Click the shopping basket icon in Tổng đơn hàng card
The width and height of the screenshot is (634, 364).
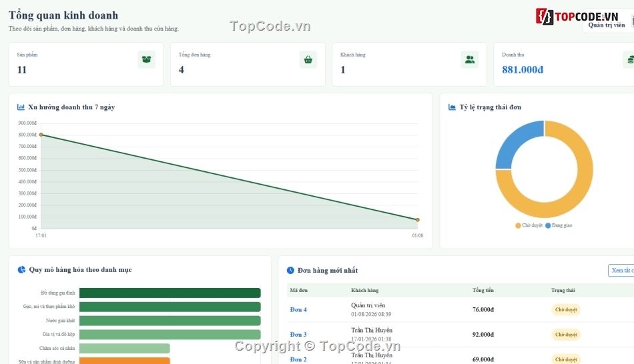(308, 59)
